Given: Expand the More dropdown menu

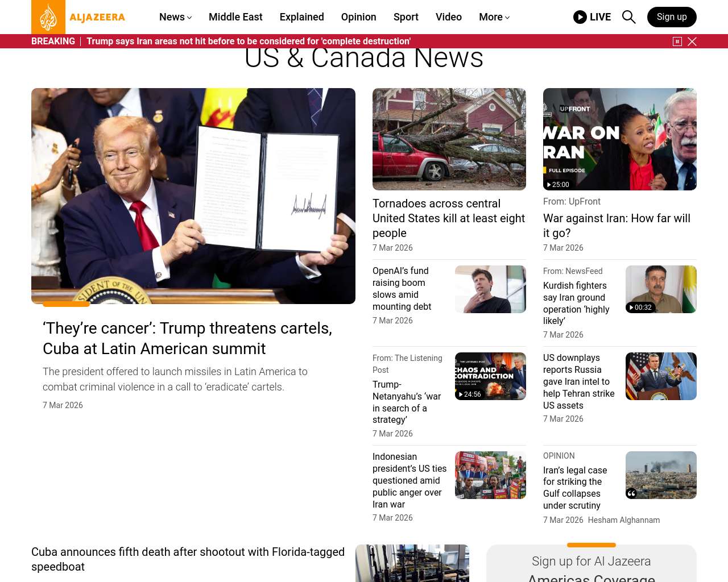Looking at the screenshot, I should point(494,17).
